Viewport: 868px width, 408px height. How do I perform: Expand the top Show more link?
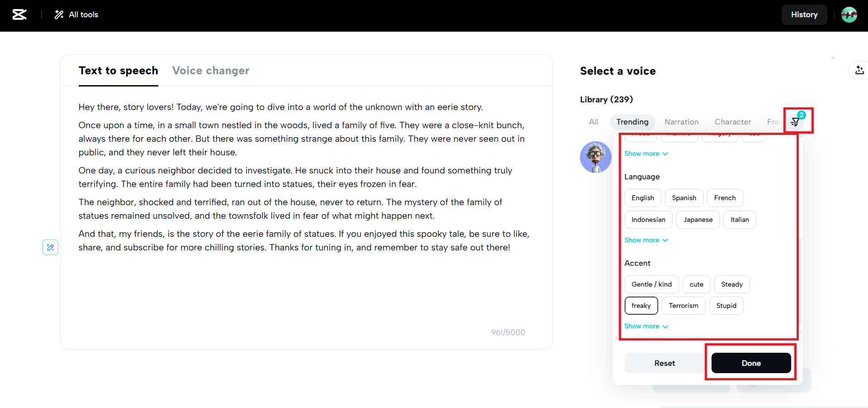[x=645, y=154]
